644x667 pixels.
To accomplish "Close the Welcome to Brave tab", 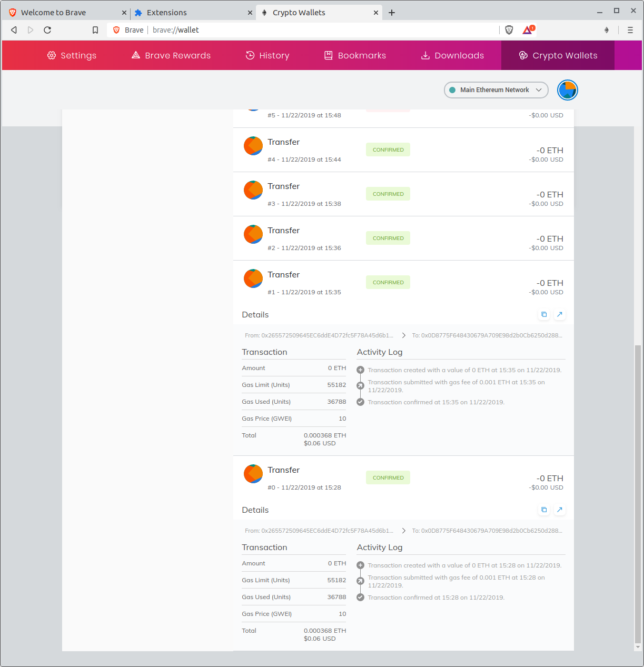I will [x=124, y=13].
